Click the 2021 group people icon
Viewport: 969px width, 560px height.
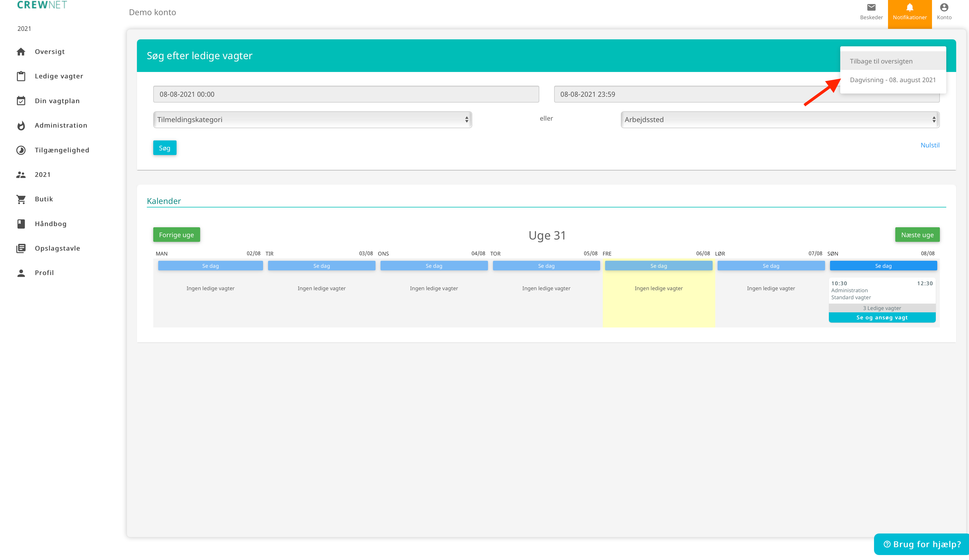[x=21, y=175]
